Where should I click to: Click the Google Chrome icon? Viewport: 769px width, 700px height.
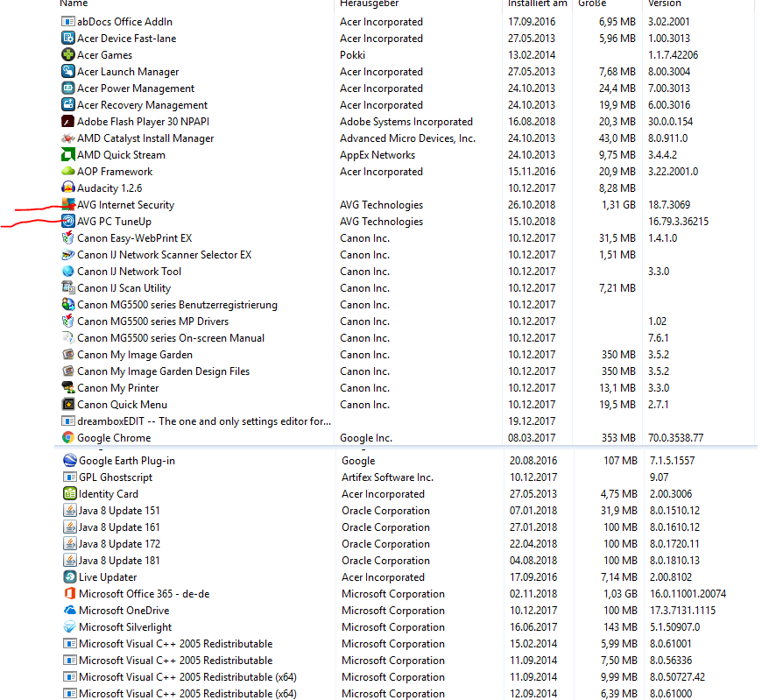click(x=68, y=437)
